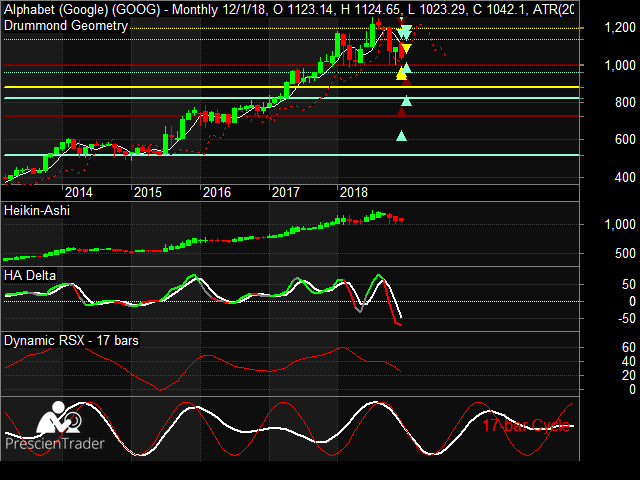Click the 400 price axis value

[x=625, y=178]
